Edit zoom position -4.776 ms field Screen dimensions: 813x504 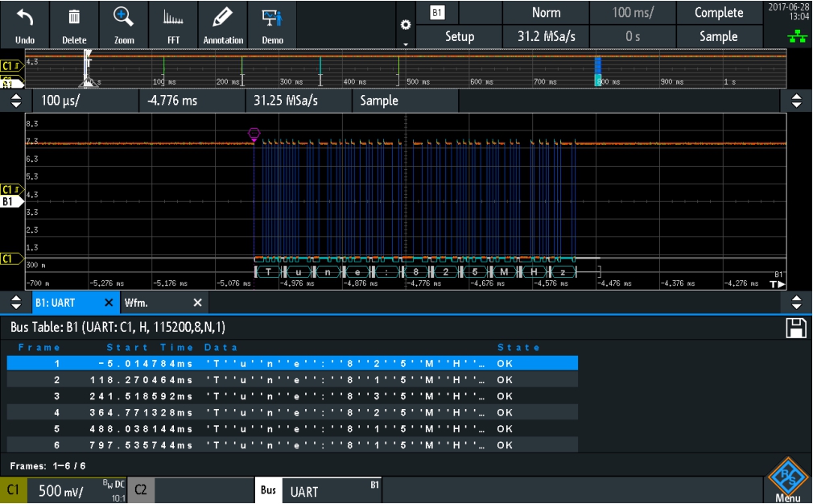192,101
